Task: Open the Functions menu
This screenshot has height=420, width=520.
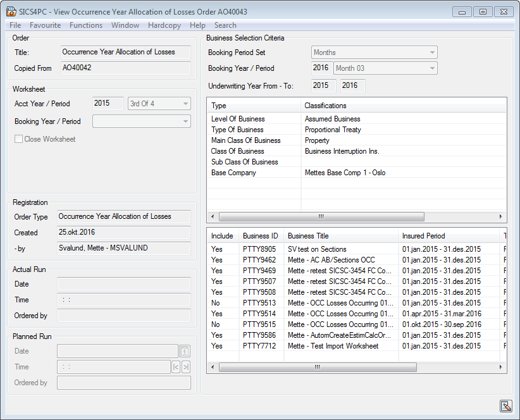Action: coord(86,25)
